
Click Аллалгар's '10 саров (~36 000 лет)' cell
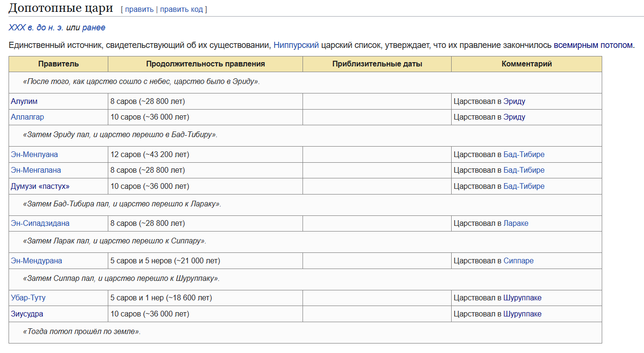206,117
